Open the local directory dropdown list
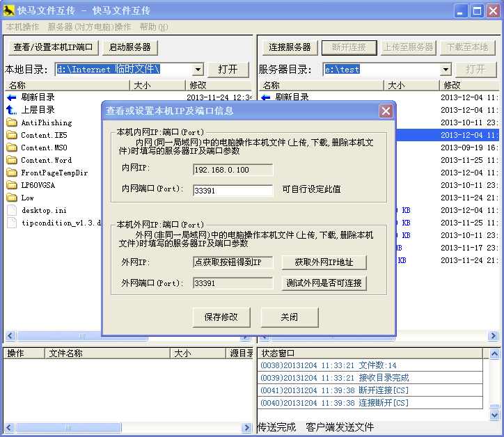 (196, 70)
